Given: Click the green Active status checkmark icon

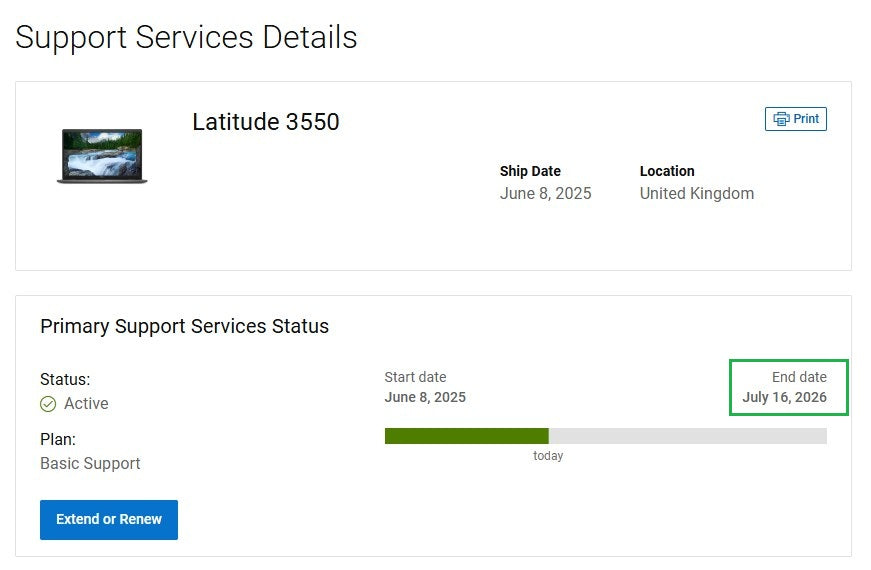Looking at the screenshot, I should pos(48,404).
